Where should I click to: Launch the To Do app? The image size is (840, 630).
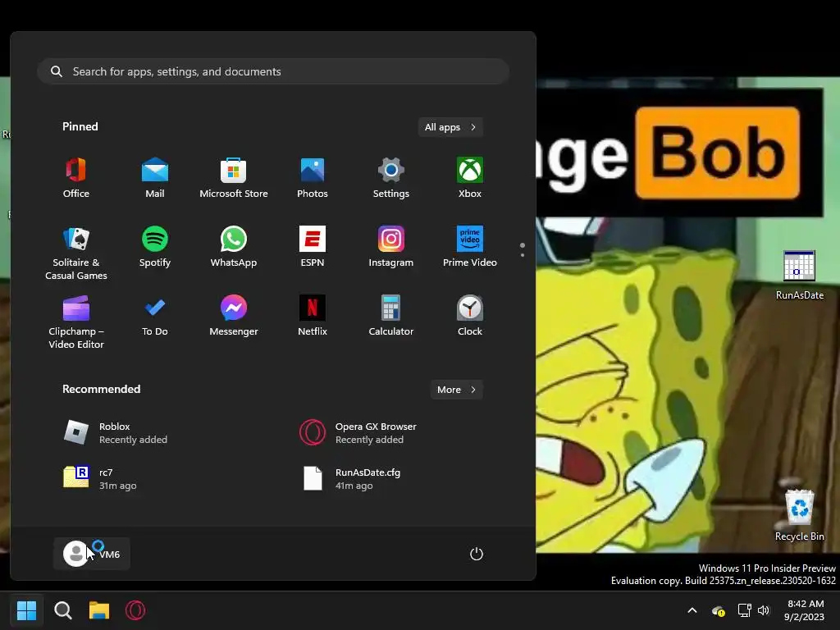pos(155,316)
